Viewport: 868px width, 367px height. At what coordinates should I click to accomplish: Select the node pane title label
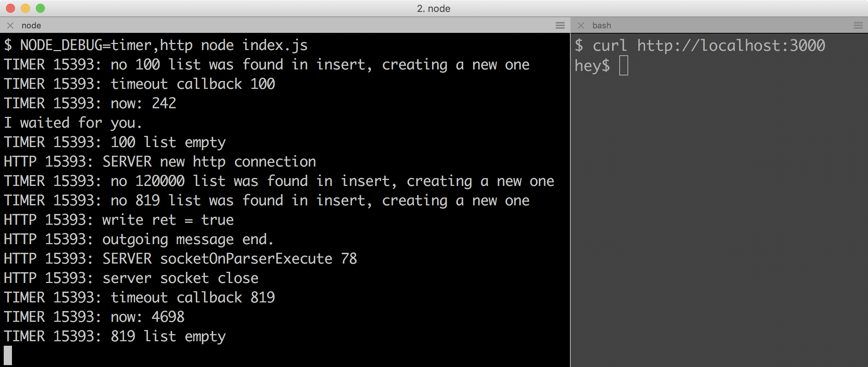31,25
